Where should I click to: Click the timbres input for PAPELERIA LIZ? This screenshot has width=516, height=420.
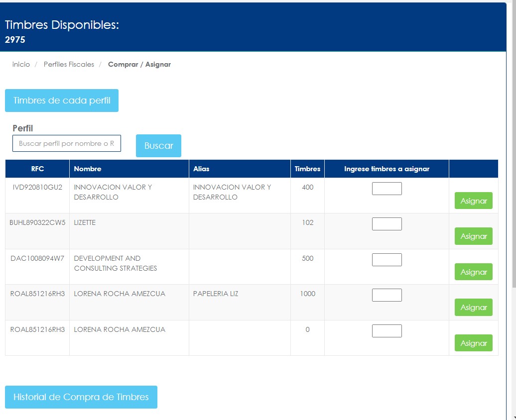point(387,295)
